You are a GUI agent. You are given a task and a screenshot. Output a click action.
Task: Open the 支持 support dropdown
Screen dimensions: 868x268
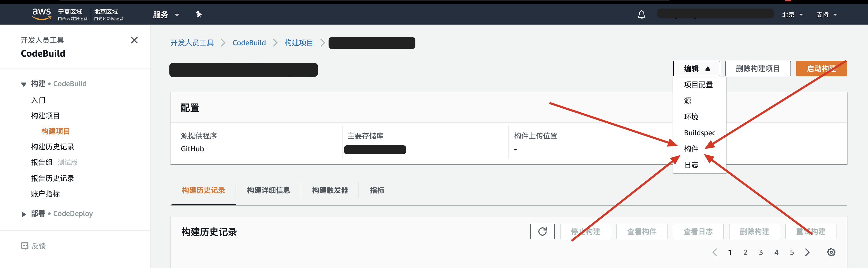[x=826, y=14]
